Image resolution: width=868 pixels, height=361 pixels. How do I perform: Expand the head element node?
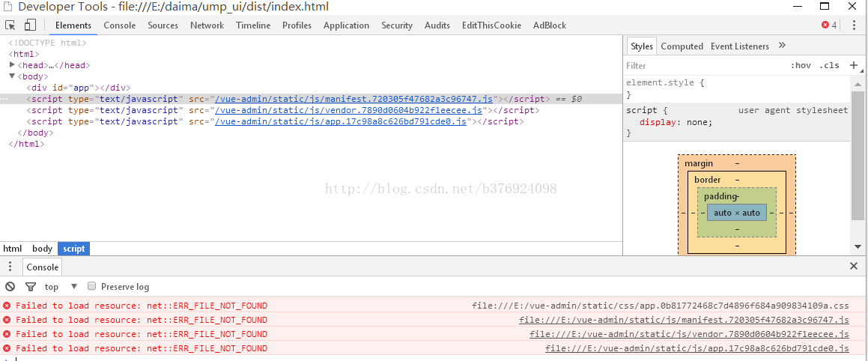[x=13, y=64]
